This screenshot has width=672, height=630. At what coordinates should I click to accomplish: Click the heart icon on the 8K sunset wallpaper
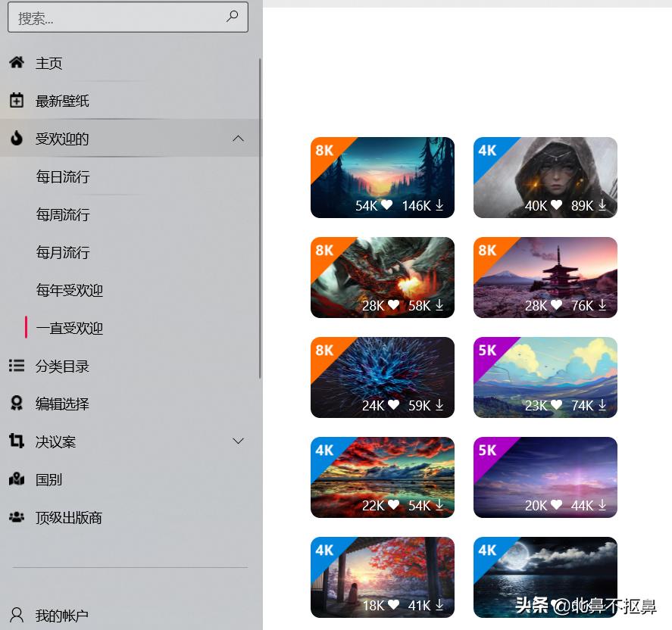click(x=388, y=205)
